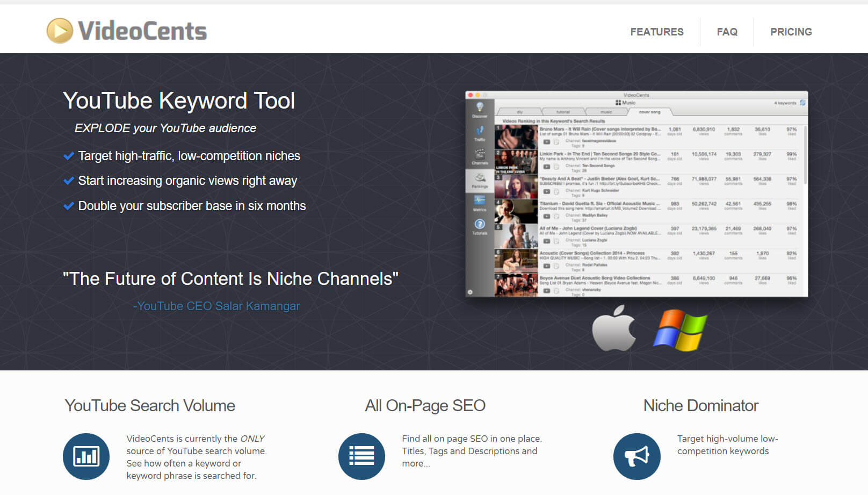Click the YouTube CEO Salar Kamangar attribution
868x495 pixels.
point(216,306)
